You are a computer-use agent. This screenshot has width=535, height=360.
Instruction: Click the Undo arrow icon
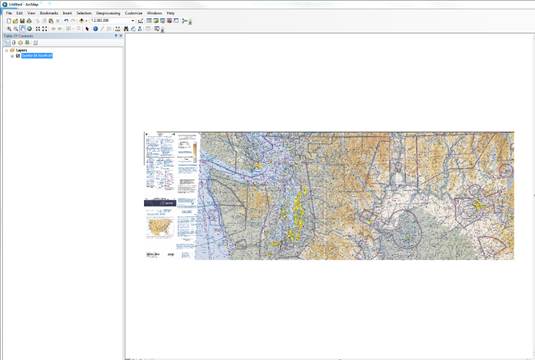coord(66,21)
